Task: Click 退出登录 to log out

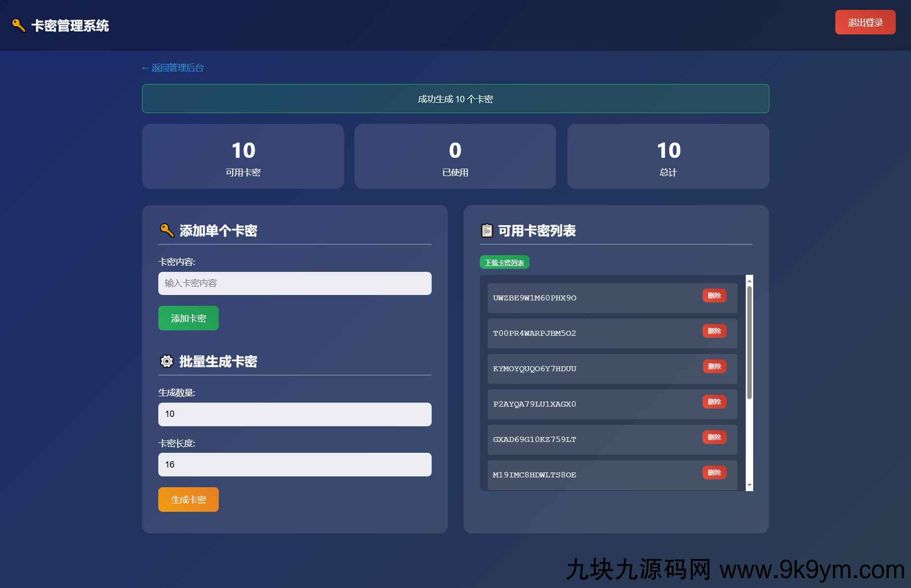Action: 865,22
